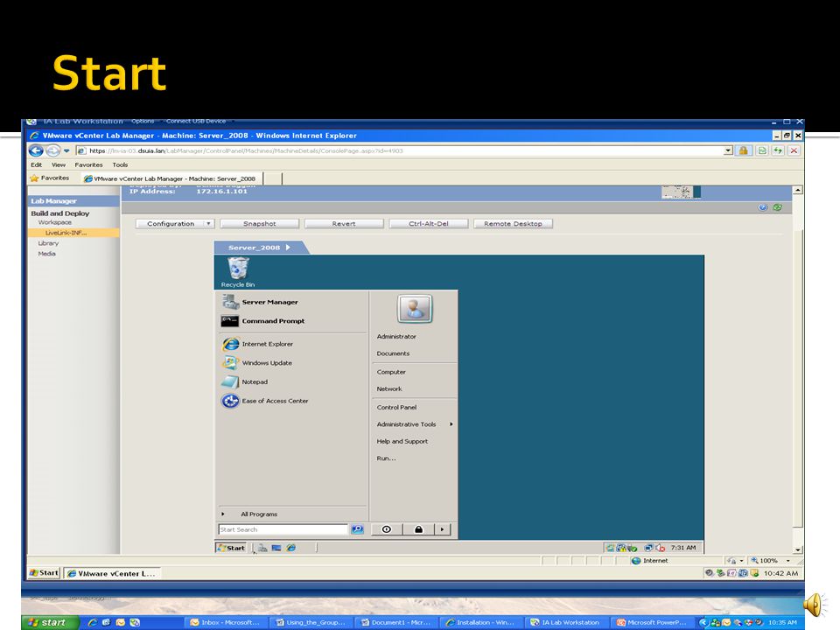Click the lock button in the Start menu
840x630 pixels.
[418, 529]
